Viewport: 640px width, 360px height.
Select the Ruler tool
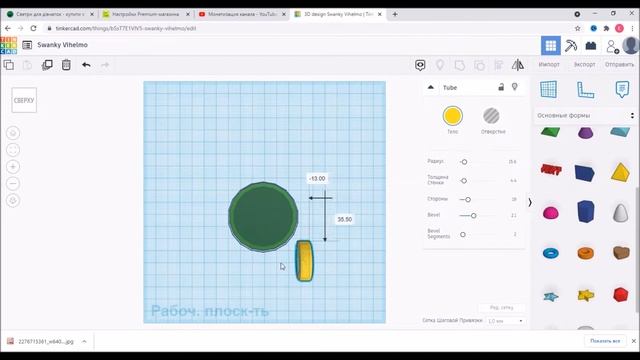[585, 90]
